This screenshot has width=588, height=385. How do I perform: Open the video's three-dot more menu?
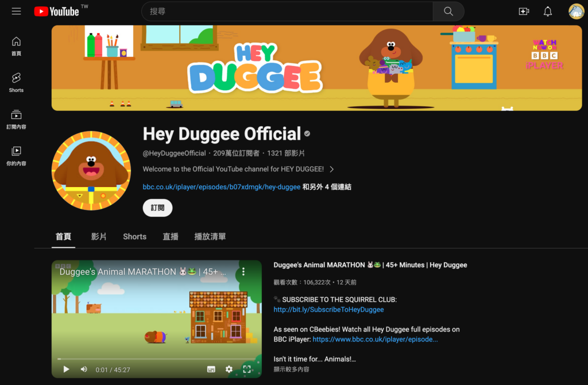click(243, 271)
